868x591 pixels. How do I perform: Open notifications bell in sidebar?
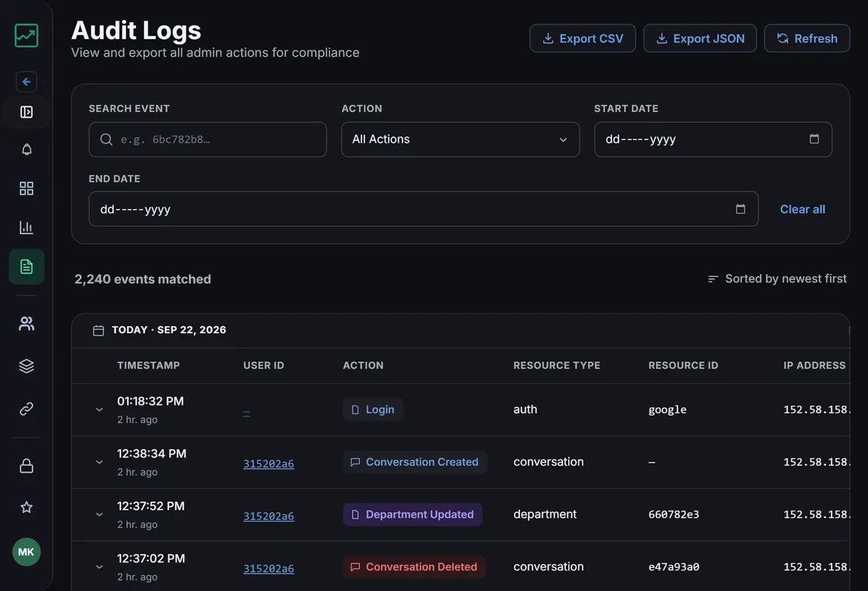coord(26,149)
